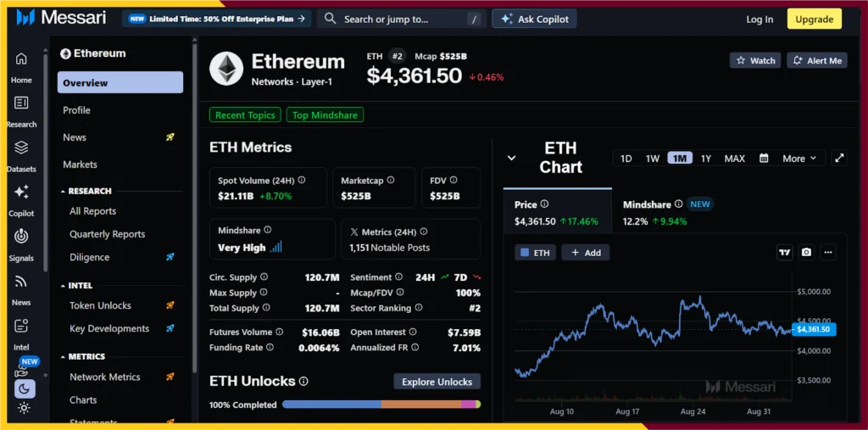Image resolution: width=868 pixels, height=430 pixels.
Task: Click the yellow Upgrade button
Action: coord(815,19)
